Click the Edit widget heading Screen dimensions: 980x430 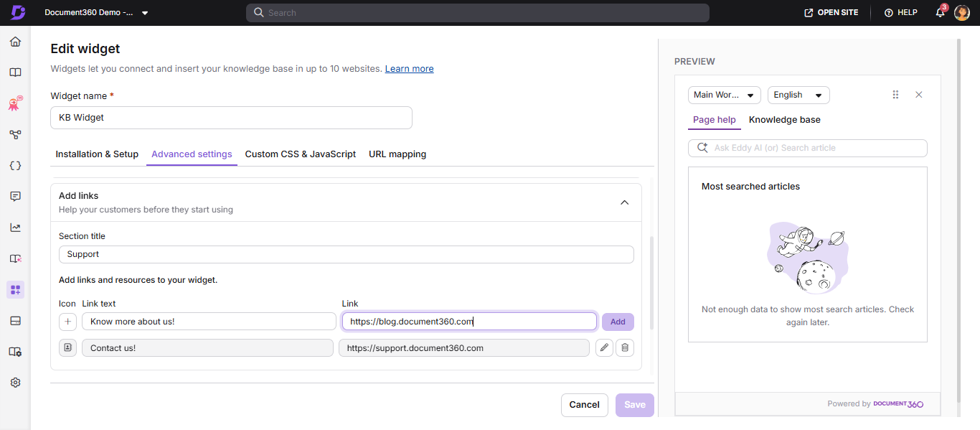pos(85,49)
